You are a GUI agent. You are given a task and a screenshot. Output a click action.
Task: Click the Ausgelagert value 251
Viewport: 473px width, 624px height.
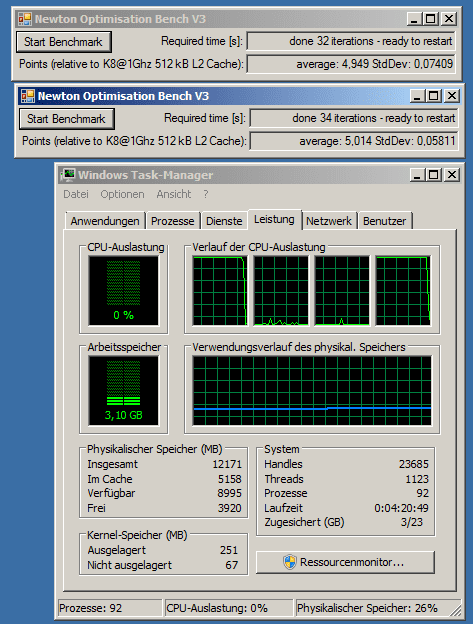(x=229, y=550)
